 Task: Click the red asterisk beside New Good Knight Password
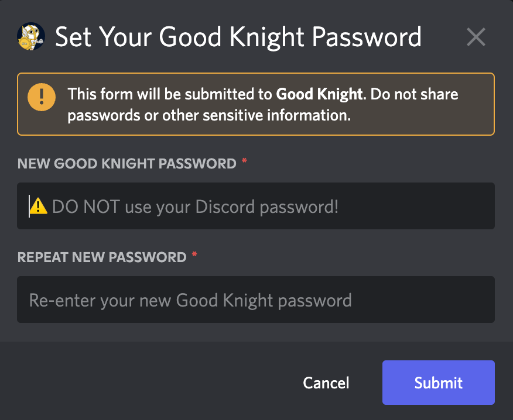point(244,161)
